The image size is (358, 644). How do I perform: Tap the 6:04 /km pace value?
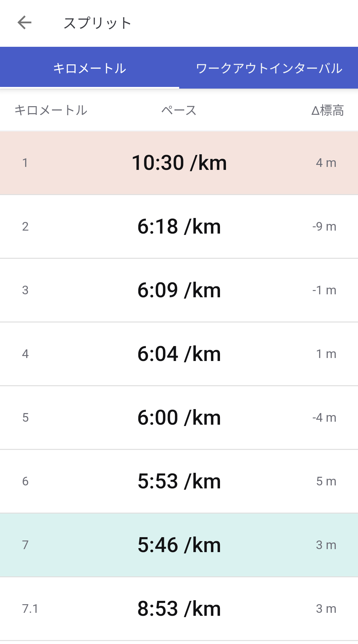tap(179, 354)
